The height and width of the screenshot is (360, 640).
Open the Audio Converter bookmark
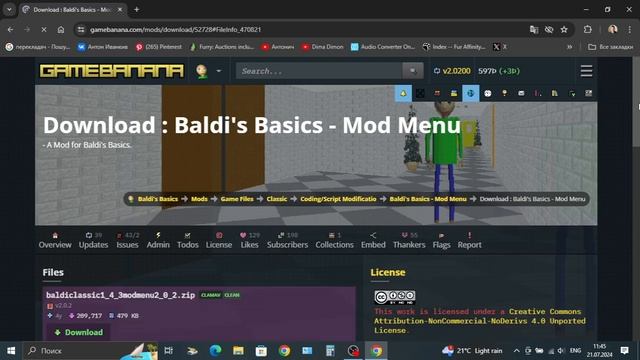click(383, 47)
